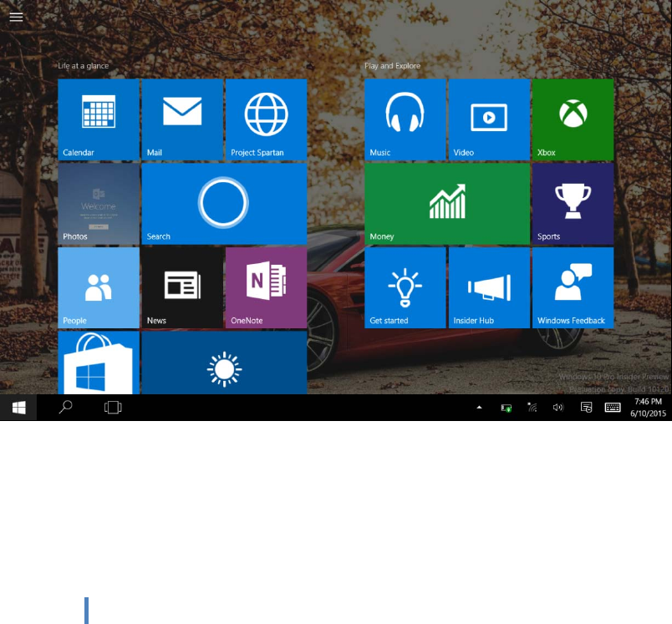Open the Weather sun tile

click(x=224, y=363)
